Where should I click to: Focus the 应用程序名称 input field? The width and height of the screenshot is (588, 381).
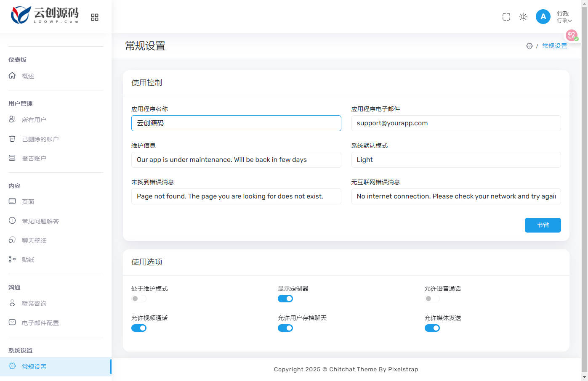click(x=236, y=123)
